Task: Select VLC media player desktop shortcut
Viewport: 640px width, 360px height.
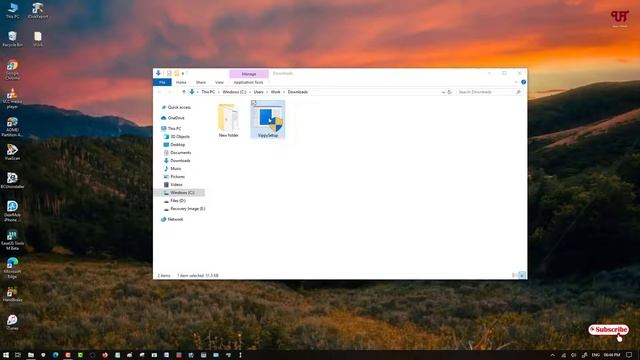Action: point(12,98)
